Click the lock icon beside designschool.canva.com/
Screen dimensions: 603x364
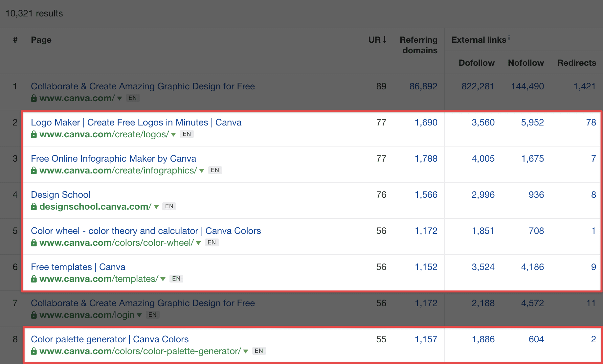pyautogui.click(x=33, y=207)
